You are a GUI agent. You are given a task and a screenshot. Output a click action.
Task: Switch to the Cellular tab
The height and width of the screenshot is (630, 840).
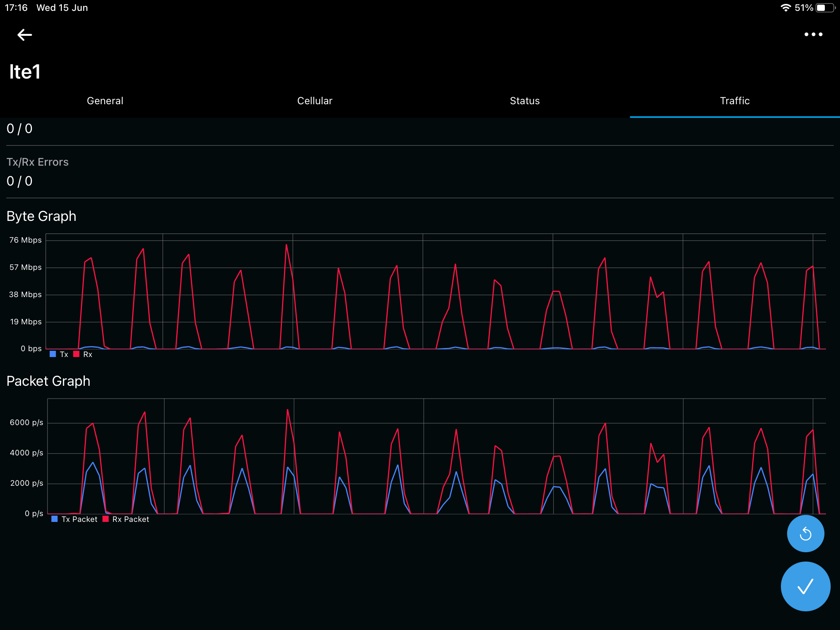pos(315,101)
